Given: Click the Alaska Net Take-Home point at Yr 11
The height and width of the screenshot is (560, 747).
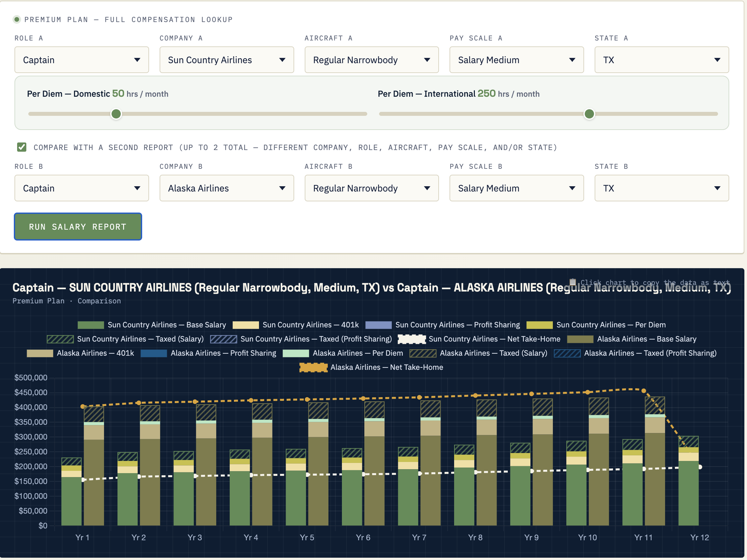Looking at the screenshot, I should point(644,391).
